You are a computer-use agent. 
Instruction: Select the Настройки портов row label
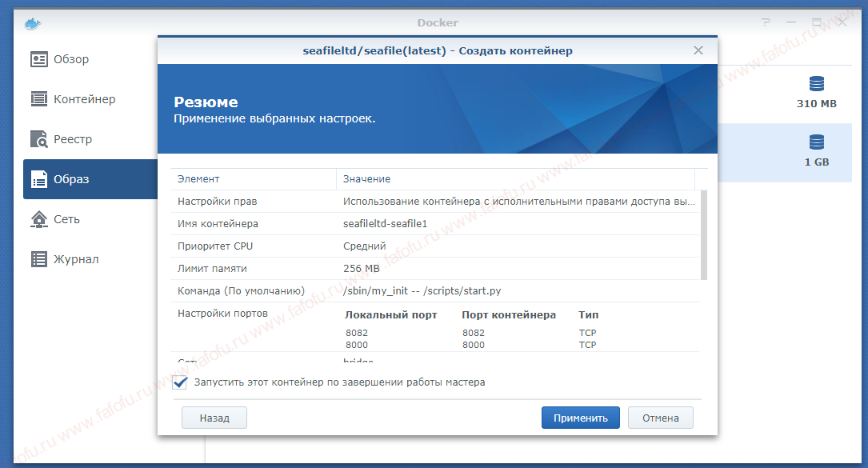click(222, 314)
